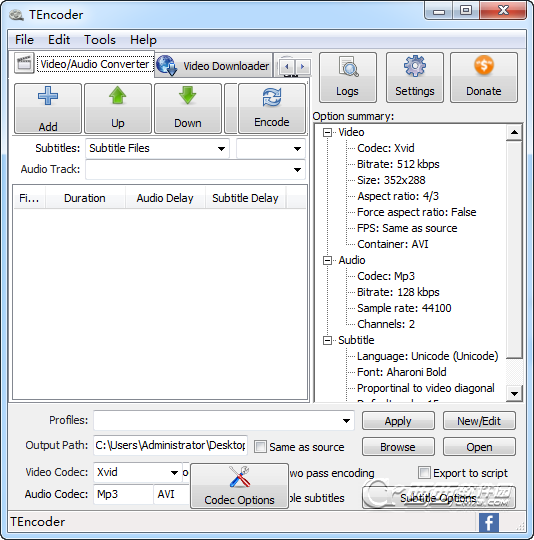
Task: Open Settings gear button
Action: (415, 77)
